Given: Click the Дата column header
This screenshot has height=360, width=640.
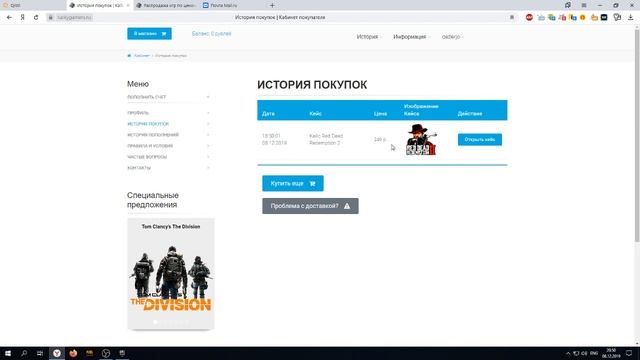Looking at the screenshot, I should click(268, 113).
